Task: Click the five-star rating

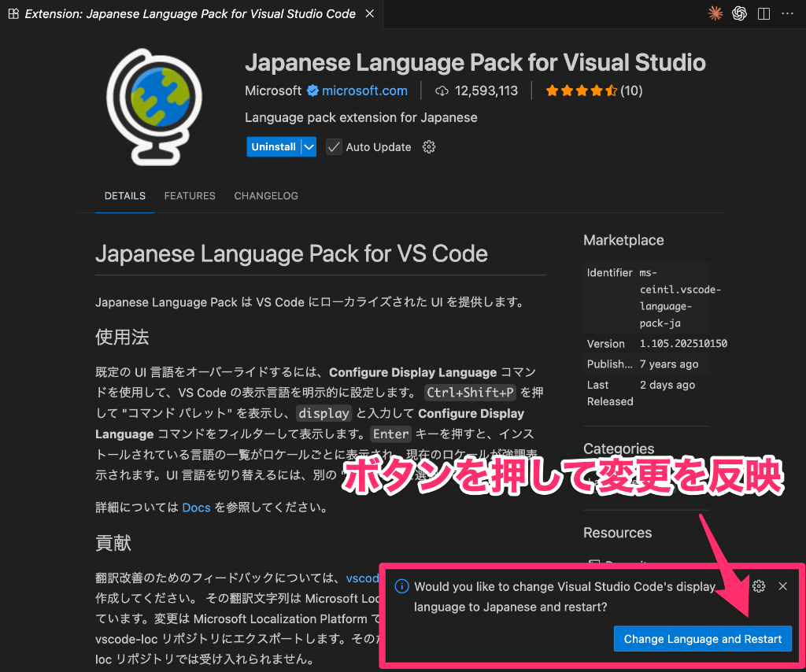Action: click(582, 91)
